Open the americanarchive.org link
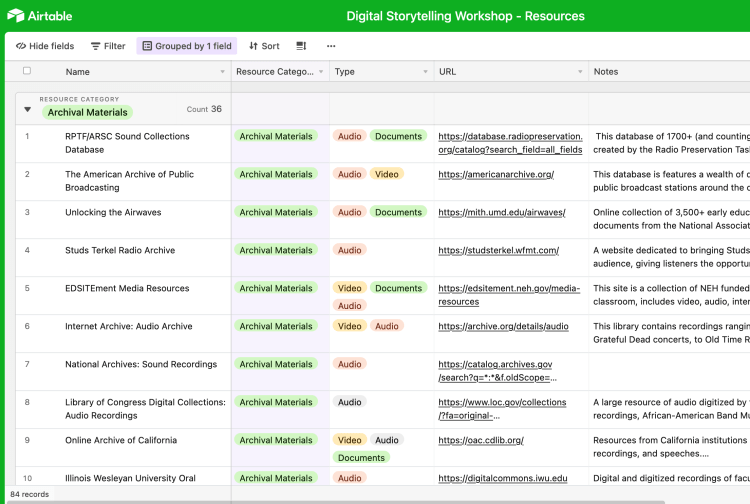Screen dimensions: 750x504 [x=496, y=174]
